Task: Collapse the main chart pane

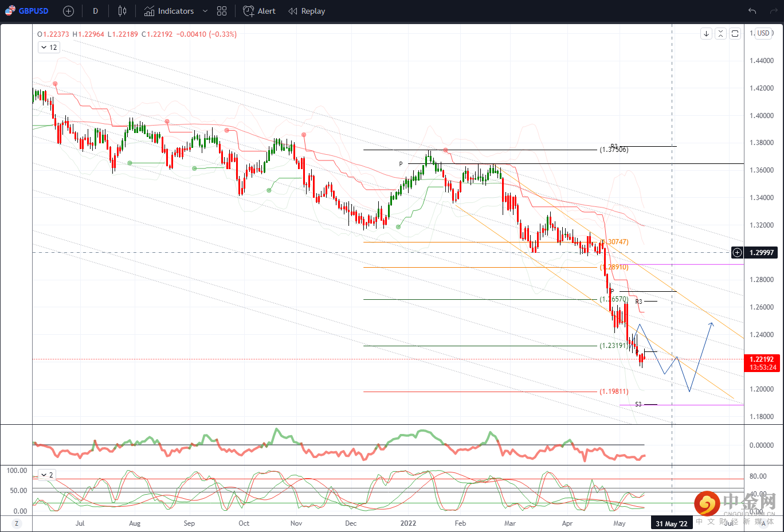Action: [721, 33]
